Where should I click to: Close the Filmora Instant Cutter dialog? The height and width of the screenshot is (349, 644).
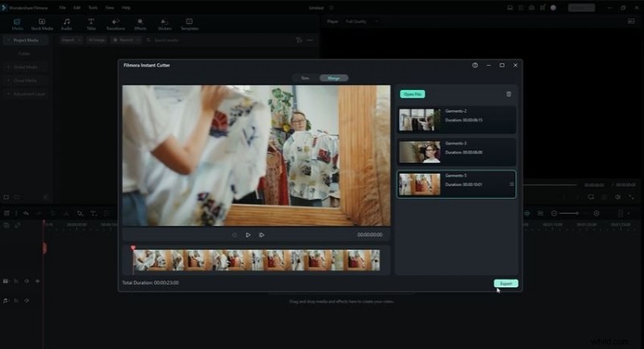(x=515, y=65)
